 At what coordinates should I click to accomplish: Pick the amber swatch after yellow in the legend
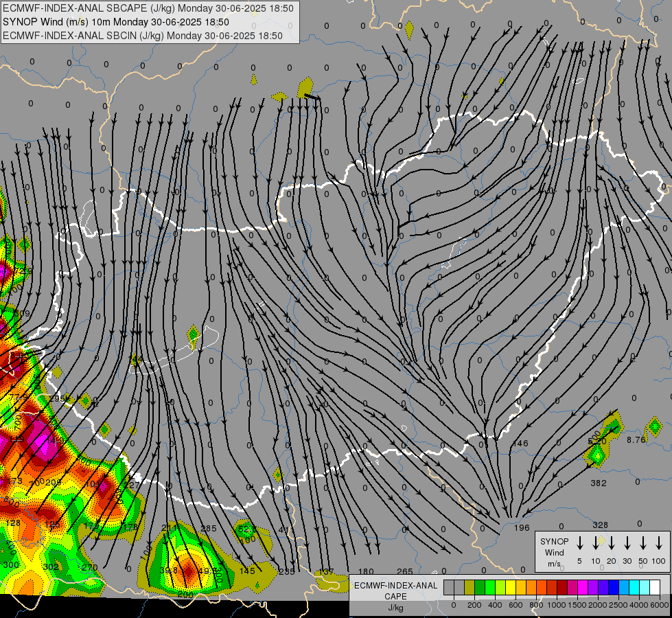click(521, 587)
